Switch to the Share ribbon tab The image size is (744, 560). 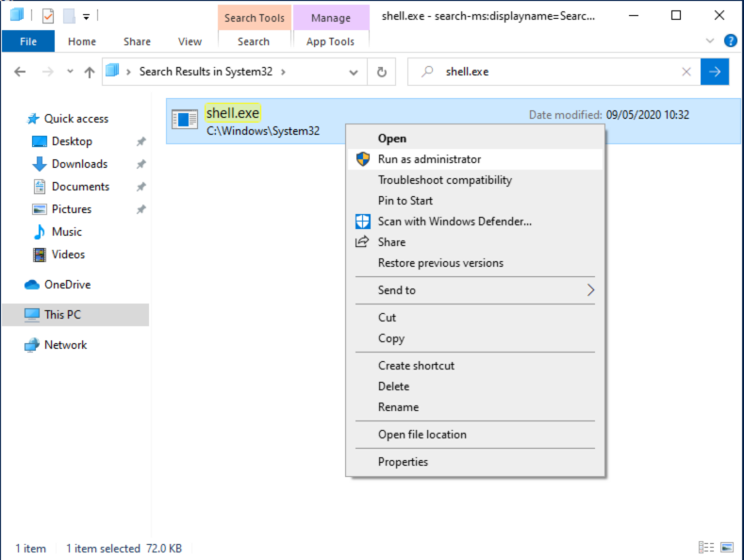(x=137, y=41)
